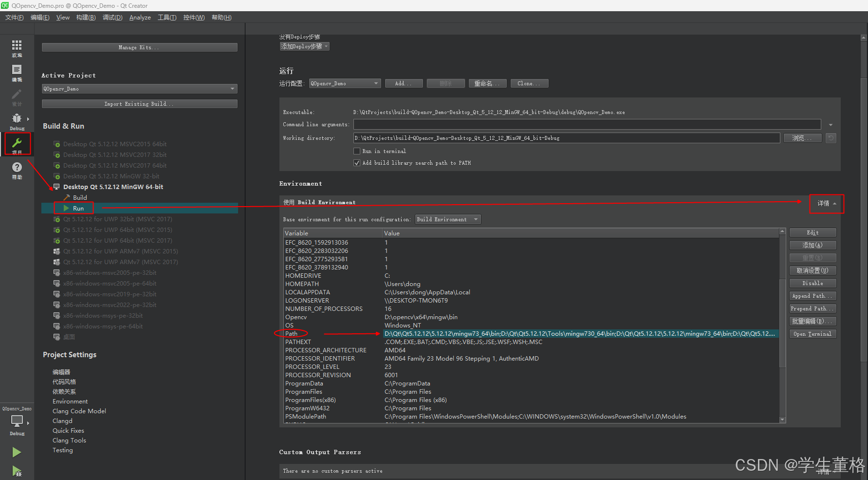
Task: Run the project with green play icon
Action: coord(17,452)
